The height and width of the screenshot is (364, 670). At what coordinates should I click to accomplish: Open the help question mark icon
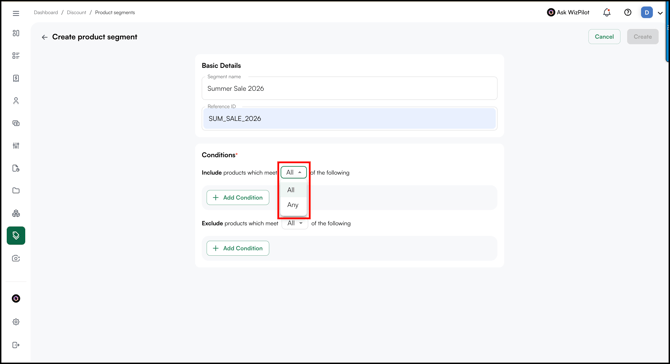(x=628, y=12)
